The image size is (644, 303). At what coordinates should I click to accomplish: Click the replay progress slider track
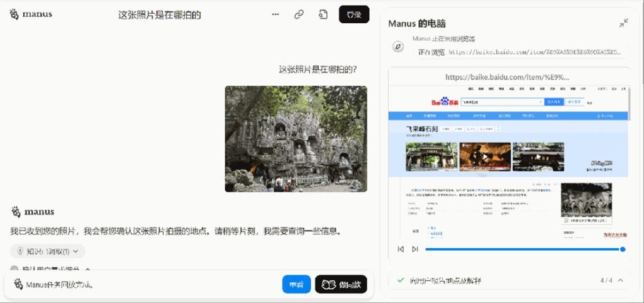coord(522,249)
